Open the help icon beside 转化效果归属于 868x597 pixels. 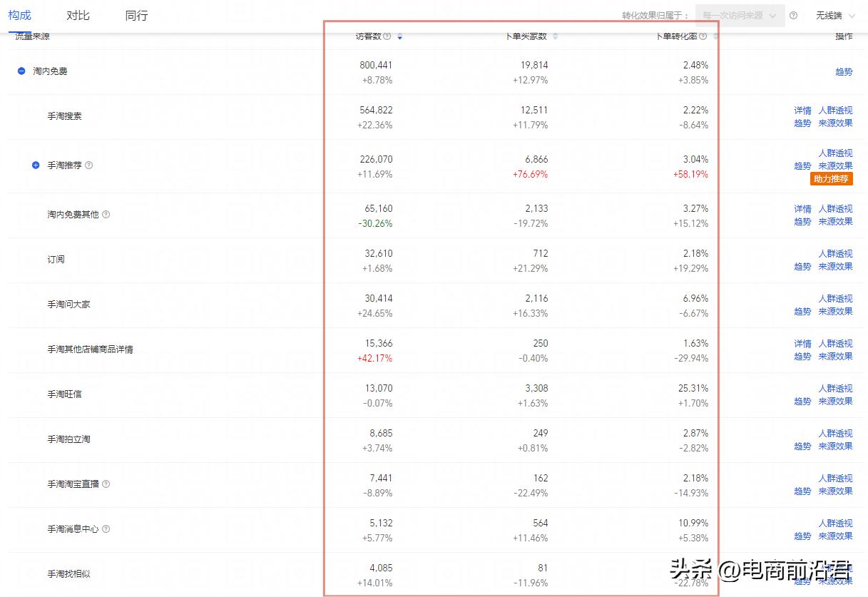794,15
